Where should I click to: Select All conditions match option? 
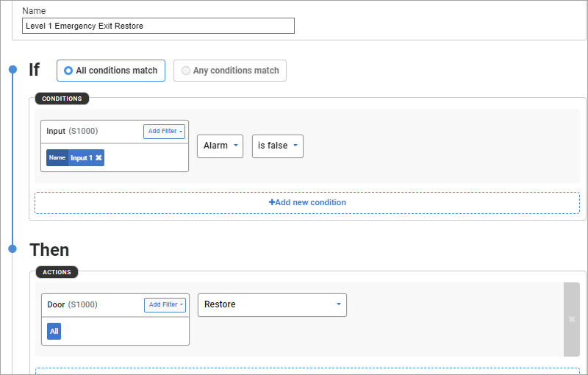click(111, 71)
